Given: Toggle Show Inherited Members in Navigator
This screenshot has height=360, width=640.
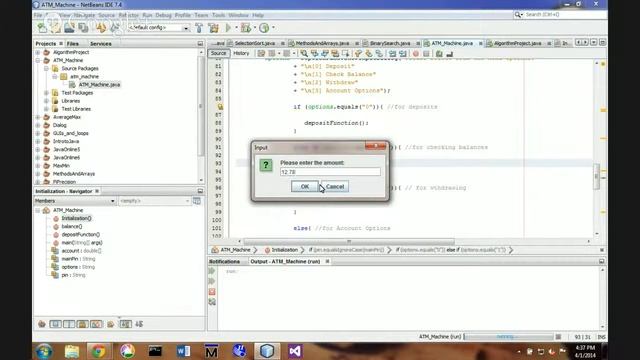Looking at the screenshot, I should pyautogui.click(x=42, y=324).
